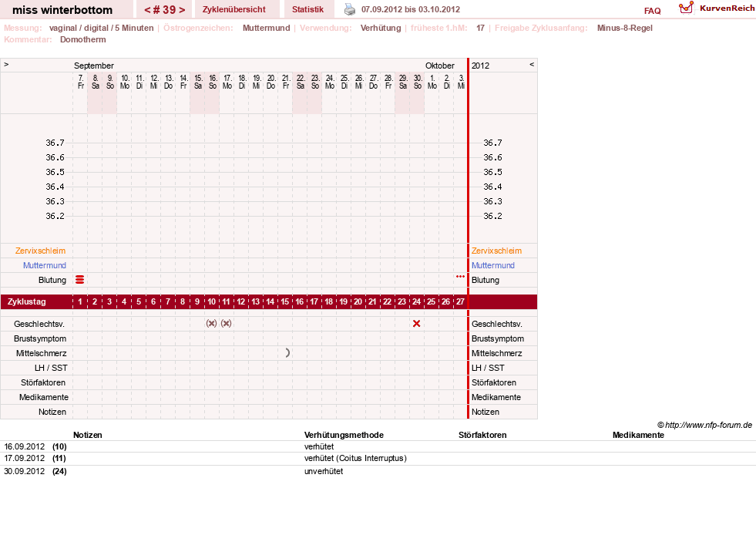
Task: Click the verhütet (Coitus Interruptus) entry
Action: tap(355, 458)
